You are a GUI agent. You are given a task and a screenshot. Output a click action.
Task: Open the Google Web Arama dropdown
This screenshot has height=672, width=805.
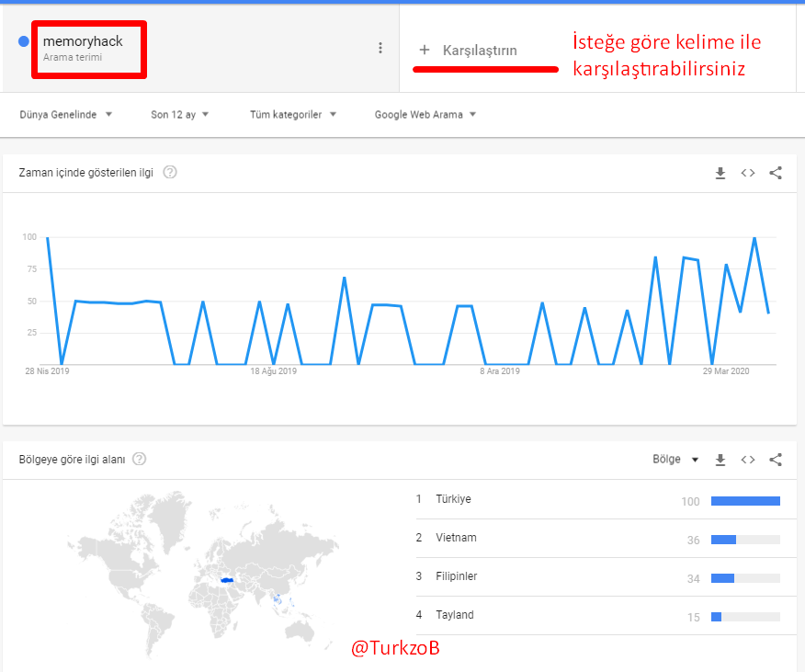tap(425, 115)
